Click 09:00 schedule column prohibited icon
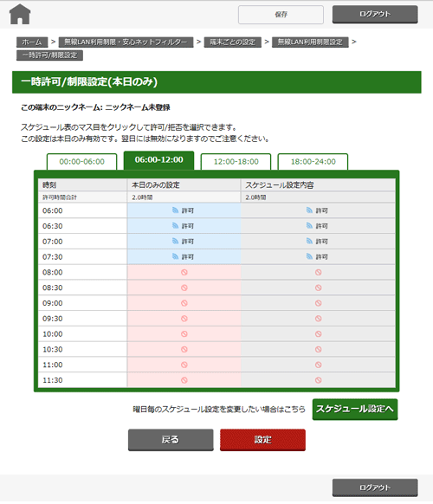The height and width of the screenshot is (504, 433). (x=318, y=303)
